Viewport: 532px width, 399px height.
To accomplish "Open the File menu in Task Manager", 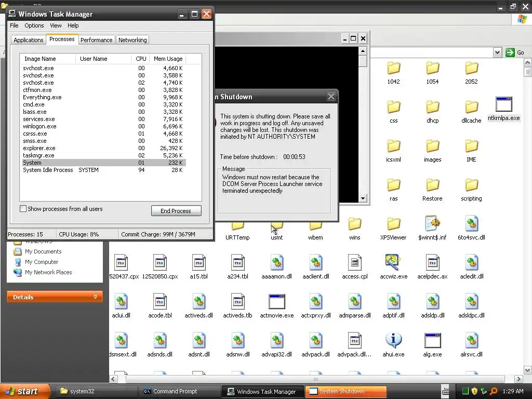I will coord(14,25).
